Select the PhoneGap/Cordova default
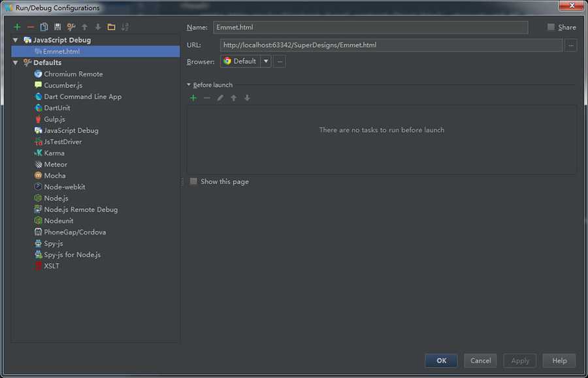This screenshot has width=588, height=378. coord(70,232)
